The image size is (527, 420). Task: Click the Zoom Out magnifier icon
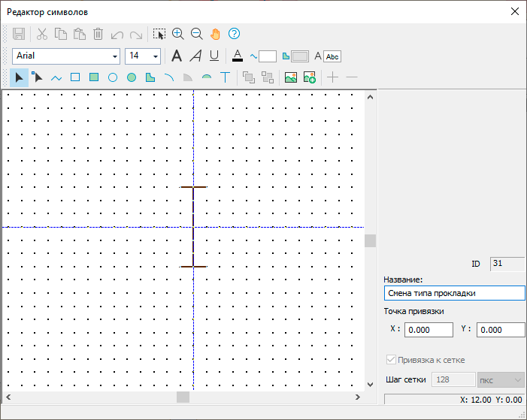[x=197, y=34]
